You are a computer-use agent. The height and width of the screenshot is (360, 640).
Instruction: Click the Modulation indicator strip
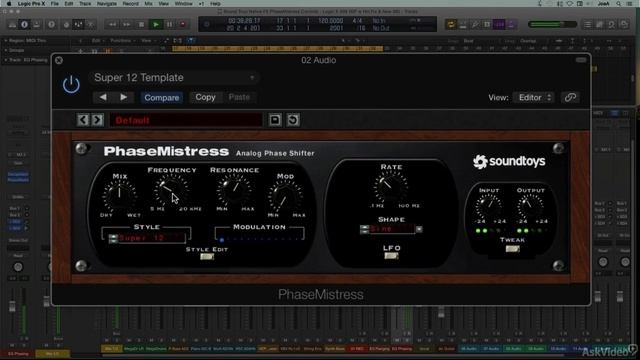coord(260,239)
